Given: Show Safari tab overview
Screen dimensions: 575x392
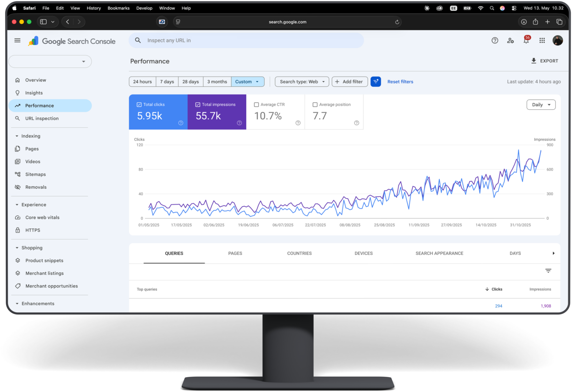Looking at the screenshot, I should (559, 22).
